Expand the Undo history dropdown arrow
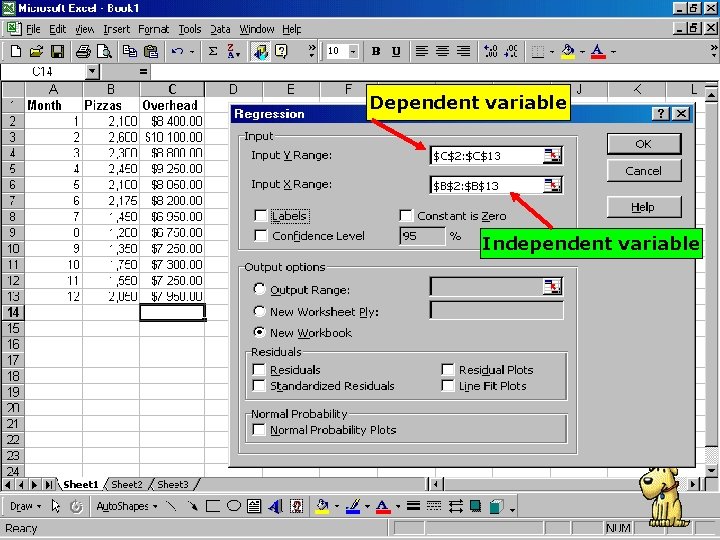Viewport: 720px width, 540px height. click(x=192, y=51)
